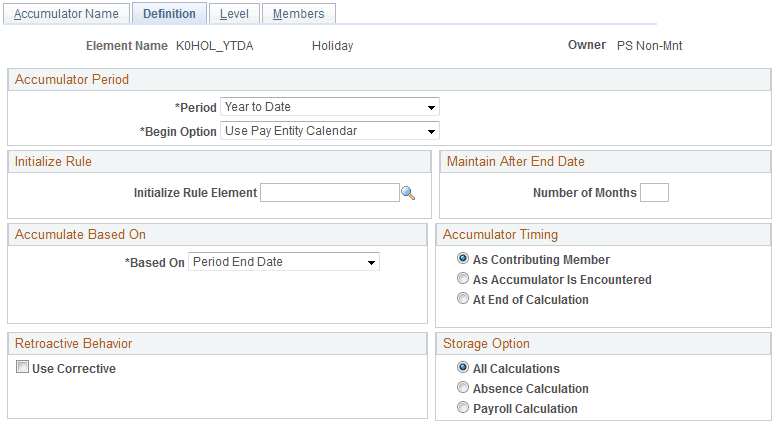This screenshot has width=775, height=424.
Task: Pick Payroll Calculation storage option
Action: coord(462,408)
